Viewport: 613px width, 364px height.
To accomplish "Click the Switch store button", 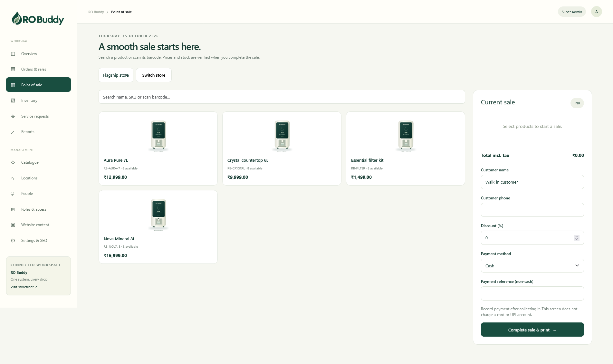I will point(154,75).
